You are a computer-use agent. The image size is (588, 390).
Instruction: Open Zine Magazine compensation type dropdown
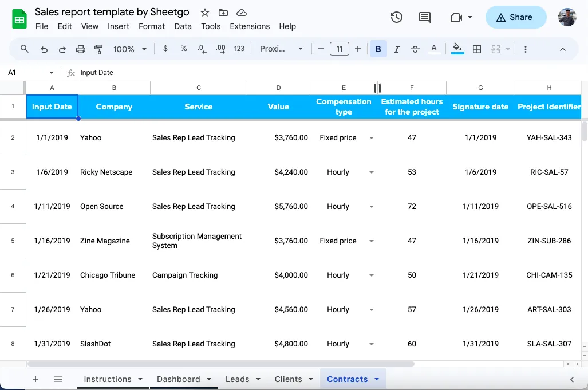pos(371,241)
